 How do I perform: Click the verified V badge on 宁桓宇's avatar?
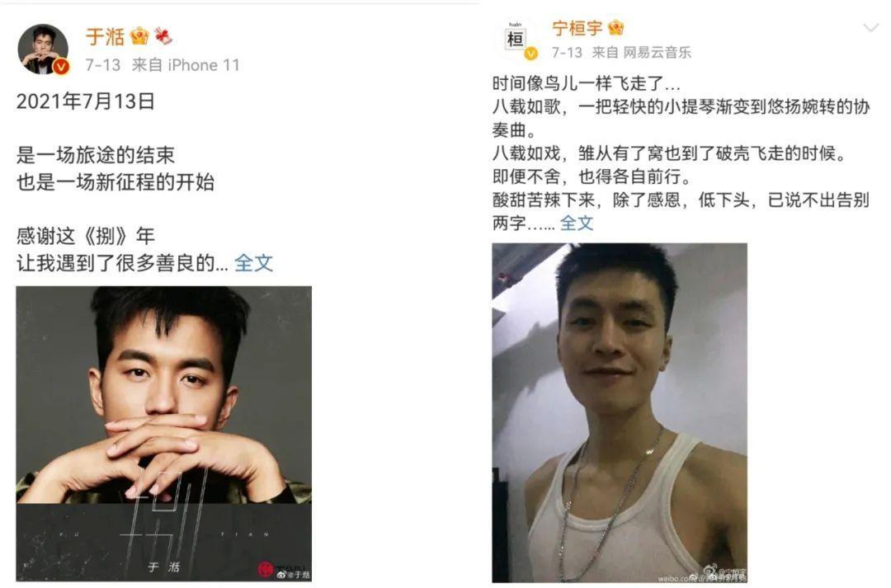530,54
